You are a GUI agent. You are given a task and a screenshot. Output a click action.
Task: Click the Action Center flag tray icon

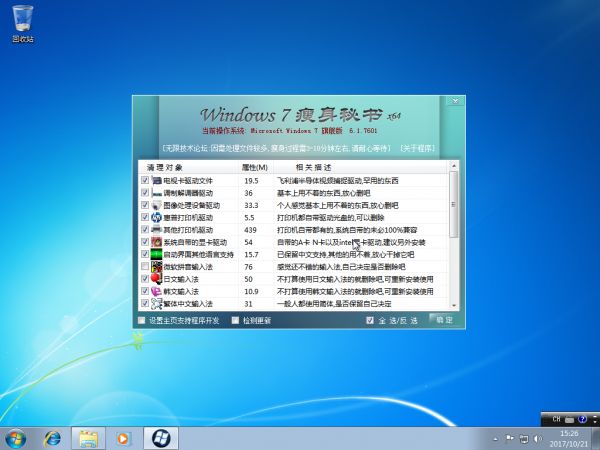[510, 439]
